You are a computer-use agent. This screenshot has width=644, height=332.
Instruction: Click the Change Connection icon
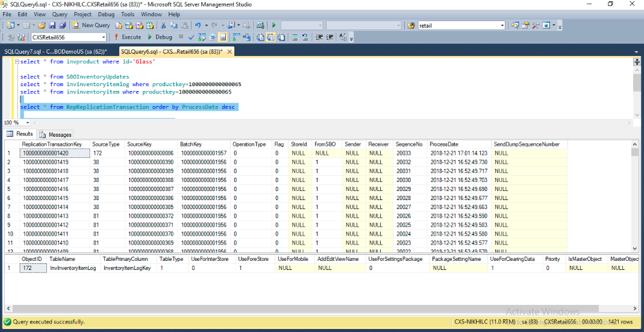[x=21, y=37]
